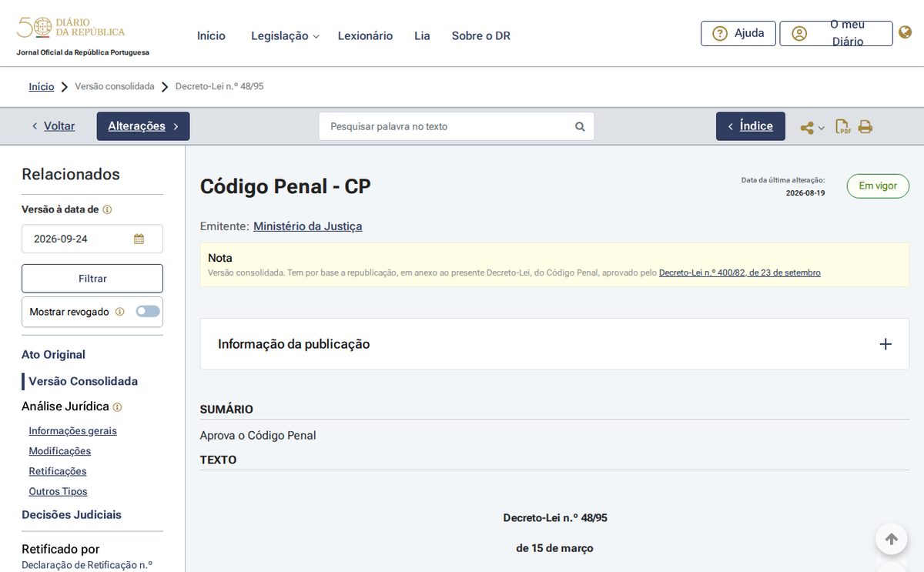Click the date field 2026-09-24
This screenshot has height=572, width=924.
(92, 239)
